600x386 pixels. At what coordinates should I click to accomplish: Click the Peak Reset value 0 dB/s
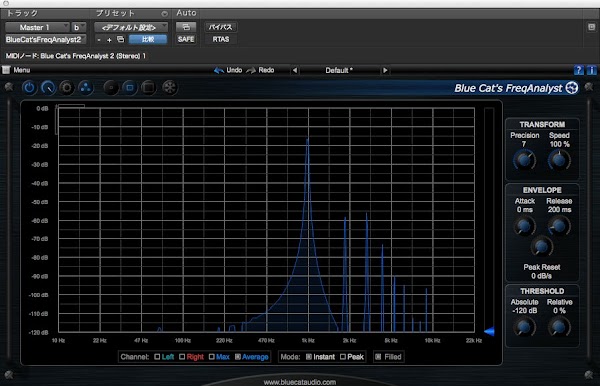click(541, 276)
